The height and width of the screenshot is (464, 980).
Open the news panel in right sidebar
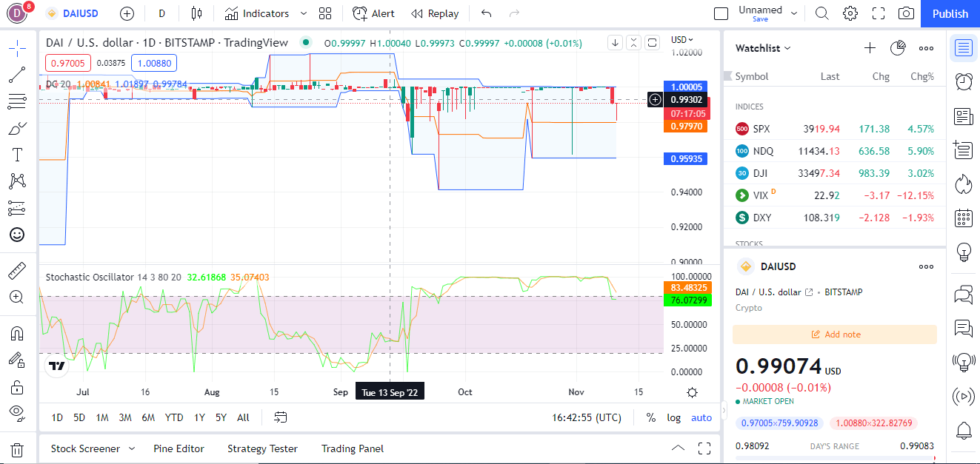coord(964,116)
